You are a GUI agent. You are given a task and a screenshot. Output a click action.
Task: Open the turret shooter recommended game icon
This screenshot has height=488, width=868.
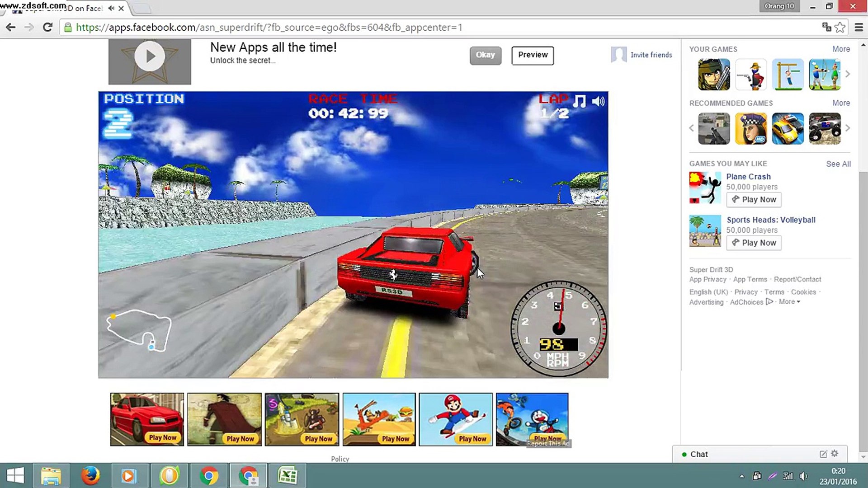pyautogui.click(x=714, y=128)
